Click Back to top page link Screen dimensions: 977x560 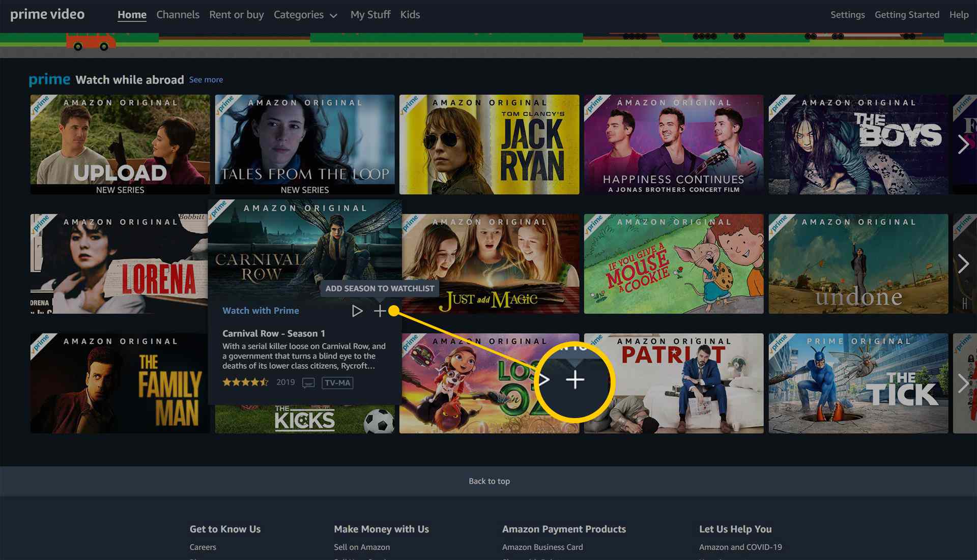tap(489, 481)
